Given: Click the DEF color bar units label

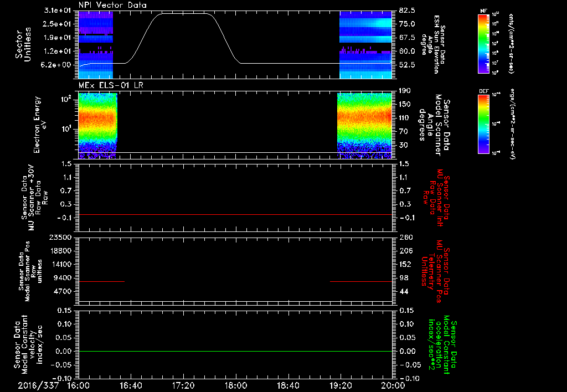Looking at the screenshot, I should point(512,123).
